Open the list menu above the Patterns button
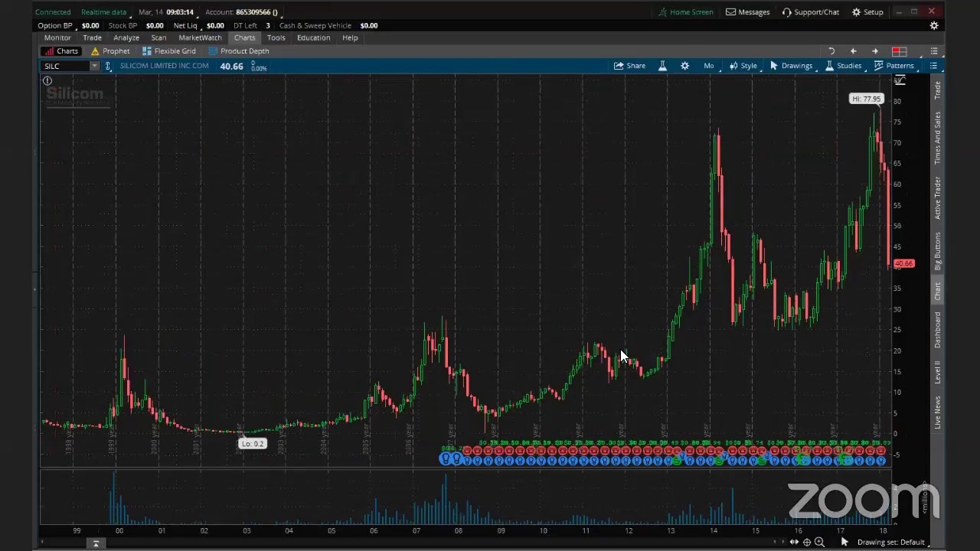This screenshot has width=980, height=551. coord(934,51)
